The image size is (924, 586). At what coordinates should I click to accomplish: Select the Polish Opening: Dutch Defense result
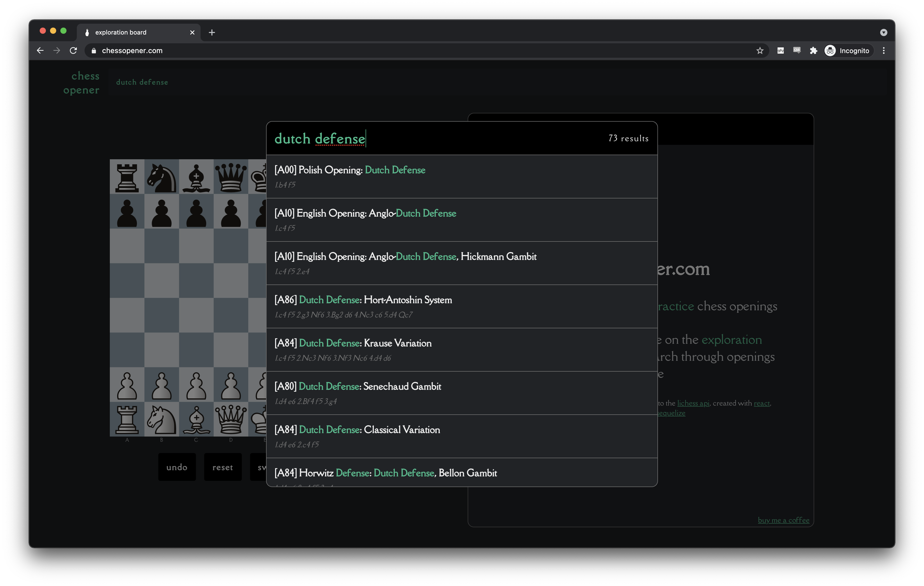[x=350, y=170]
